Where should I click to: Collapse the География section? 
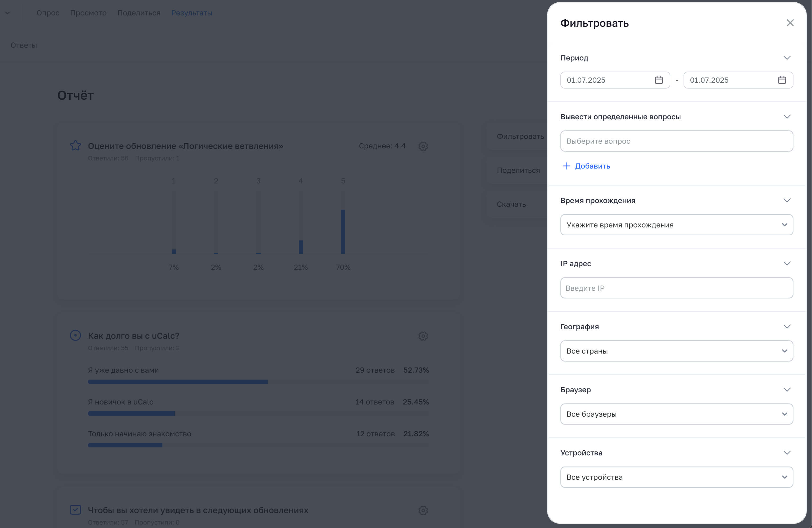pos(787,327)
